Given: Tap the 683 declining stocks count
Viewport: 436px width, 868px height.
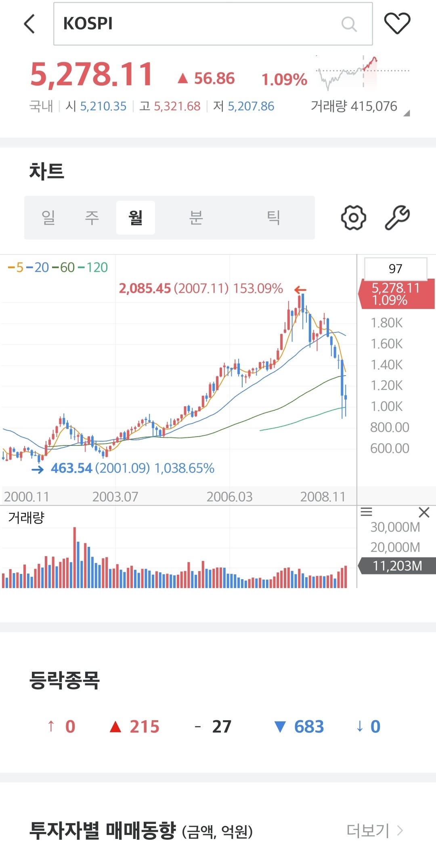Looking at the screenshot, I should [308, 727].
